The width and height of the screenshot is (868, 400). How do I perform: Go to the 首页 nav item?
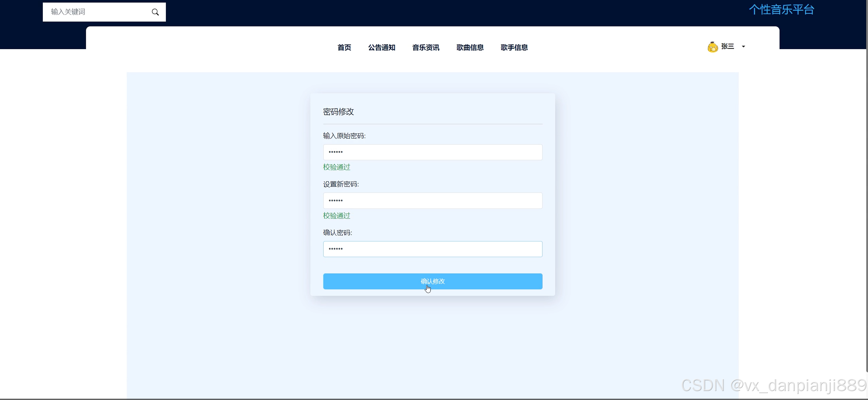[344, 48]
